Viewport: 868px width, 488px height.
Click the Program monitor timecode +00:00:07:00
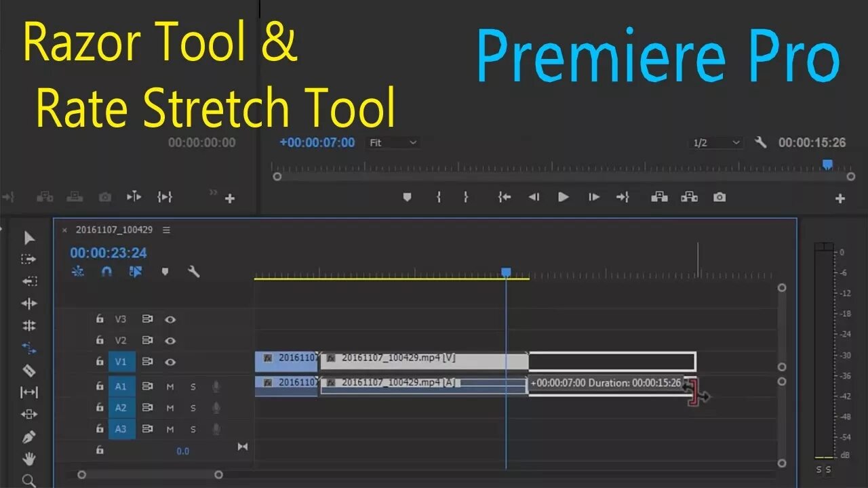click(317, 142)
